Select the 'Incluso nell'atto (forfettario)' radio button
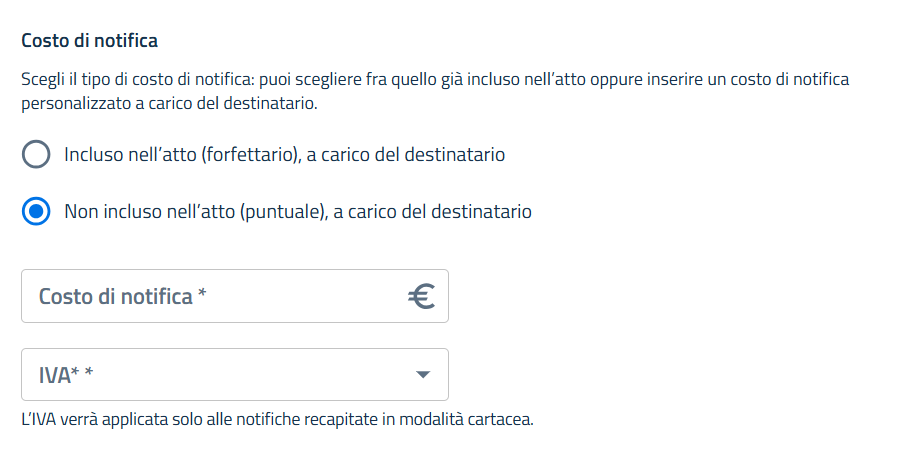This screenshot has height=457, width=902. coord(36,155)
